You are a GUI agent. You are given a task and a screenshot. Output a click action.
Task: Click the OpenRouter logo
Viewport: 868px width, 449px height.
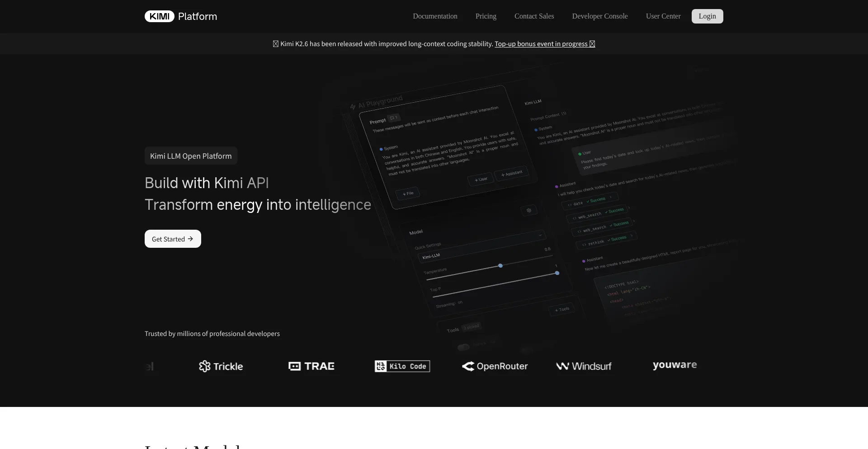coord(495,366)
